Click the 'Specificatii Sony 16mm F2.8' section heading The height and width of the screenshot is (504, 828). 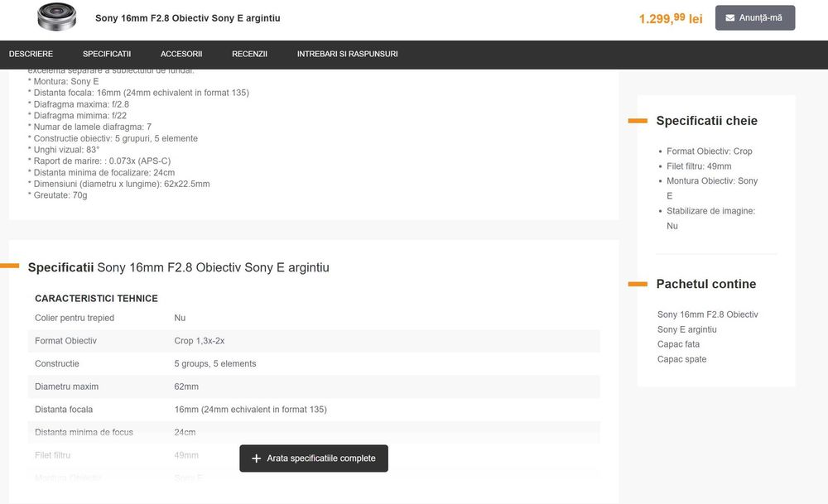coord(179,267)
